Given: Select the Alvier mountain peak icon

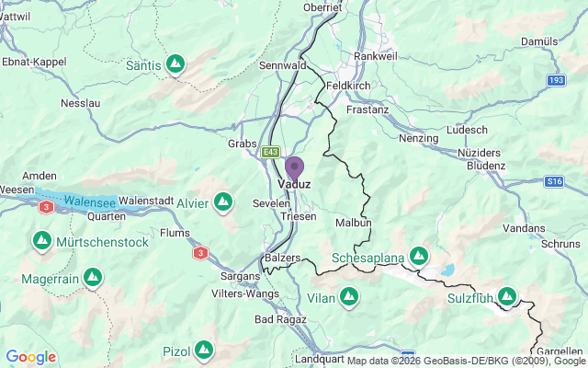Looking at the screenshot, I should [x=223, y=202].
